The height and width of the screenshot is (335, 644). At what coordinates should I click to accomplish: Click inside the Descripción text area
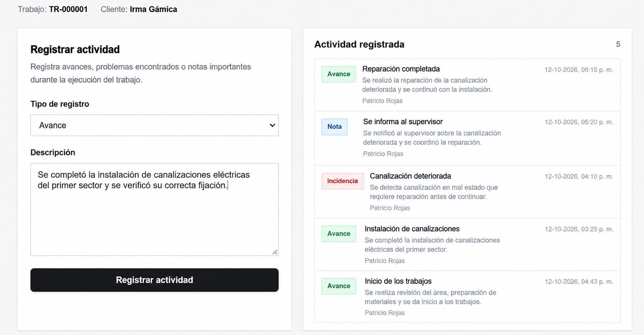coord(154,210)
